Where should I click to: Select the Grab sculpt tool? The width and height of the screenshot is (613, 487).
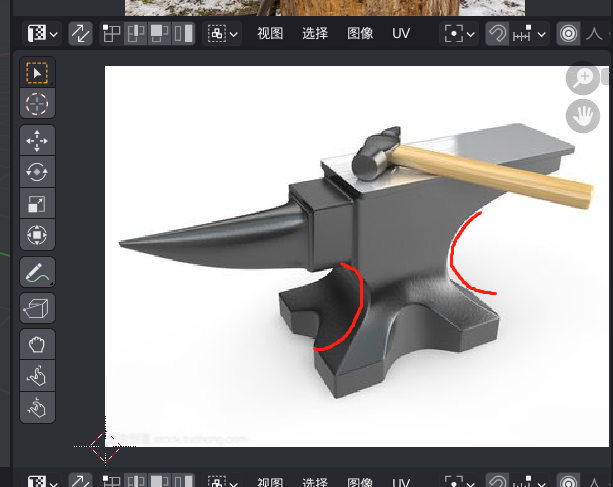[x=37, y=344]
